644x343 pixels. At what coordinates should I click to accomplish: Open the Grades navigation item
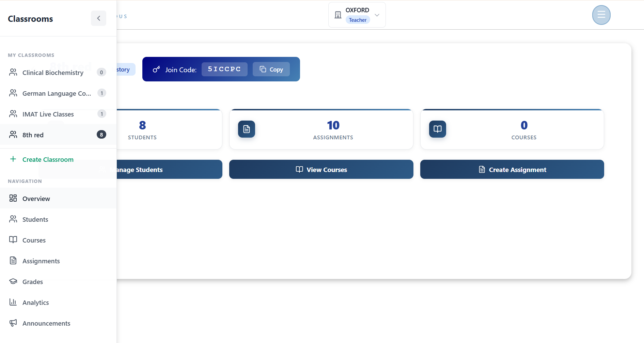pos(58,282)
